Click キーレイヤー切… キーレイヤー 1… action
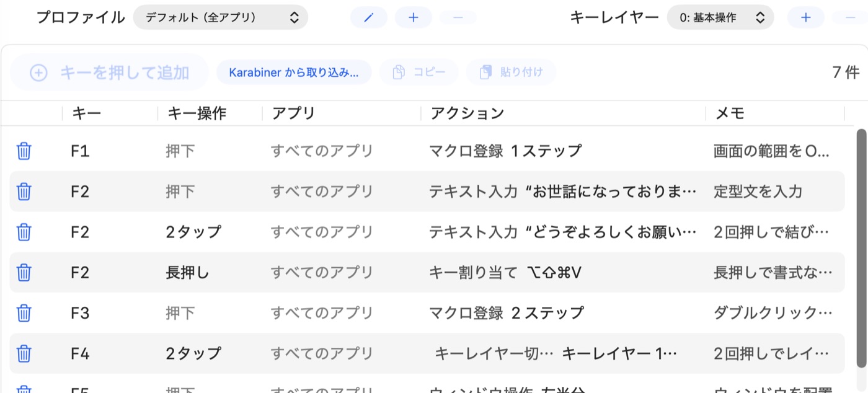Viewport: 868px width, 393px height. tap(556, 354)
